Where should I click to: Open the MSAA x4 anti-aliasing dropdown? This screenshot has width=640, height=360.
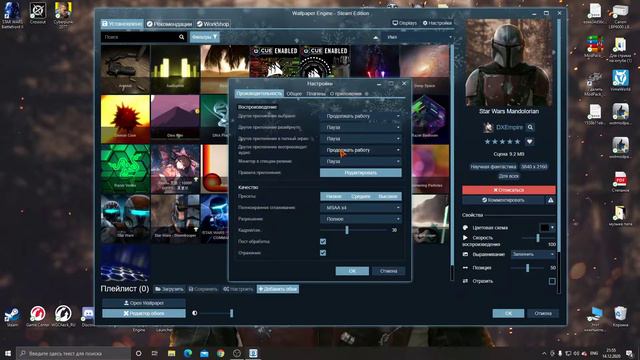(x=361, y=208)
